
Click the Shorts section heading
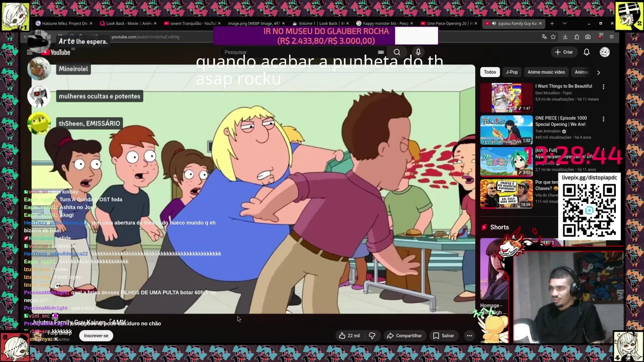[x=500, y=227]
